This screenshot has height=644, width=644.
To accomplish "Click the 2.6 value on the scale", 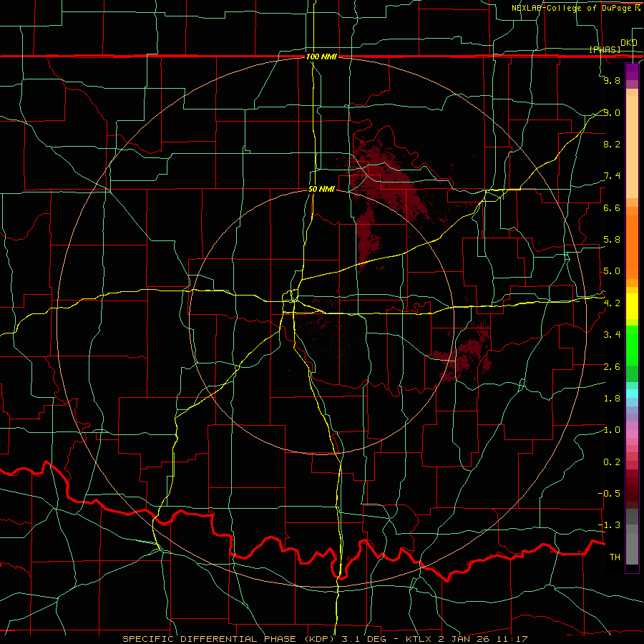I will coord(612,367).
